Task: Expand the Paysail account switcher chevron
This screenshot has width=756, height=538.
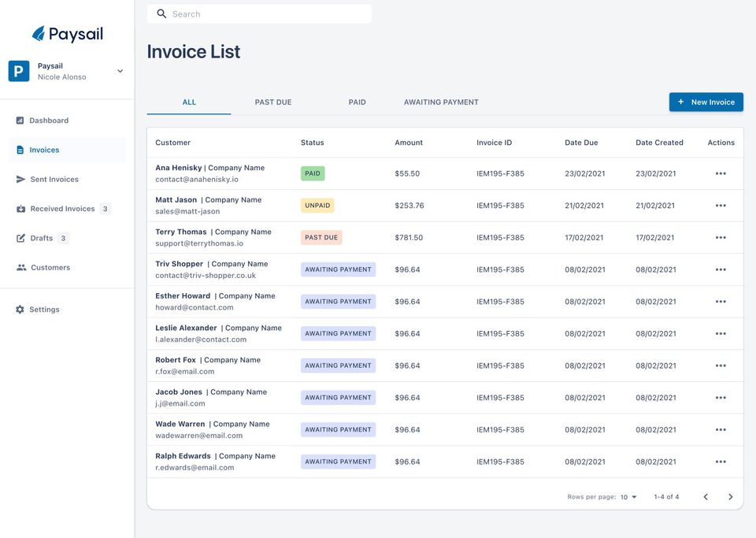Action: click(x=120, y=71)
